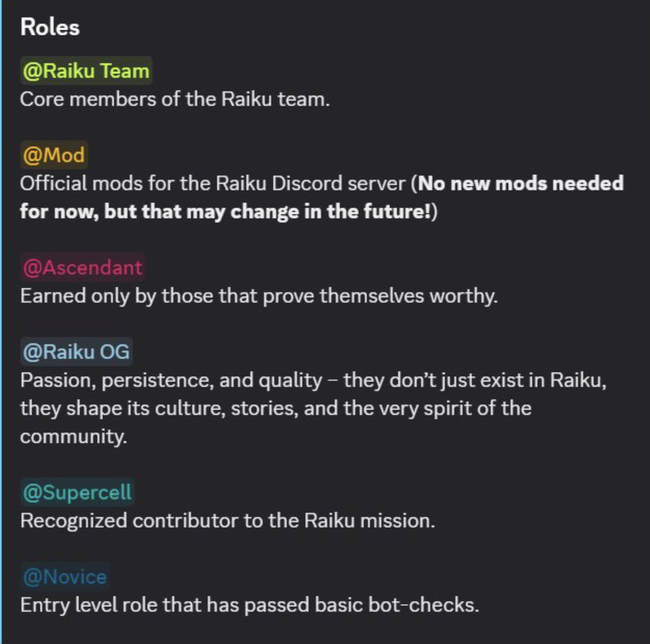
Task: Click the word 'community.'
Action: (74, 437)
